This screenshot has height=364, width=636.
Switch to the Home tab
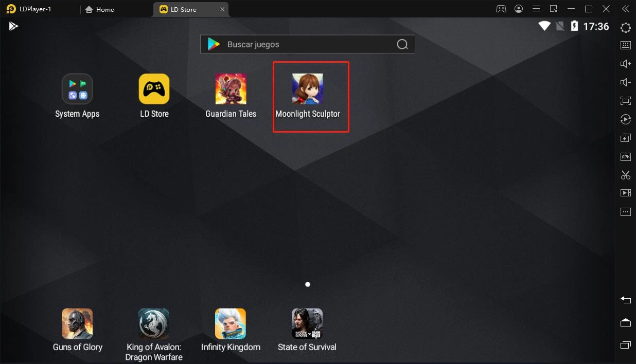click(x=100, y=9)
